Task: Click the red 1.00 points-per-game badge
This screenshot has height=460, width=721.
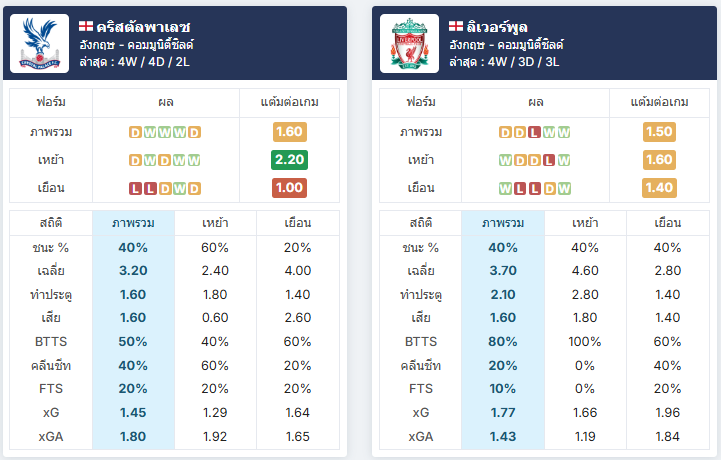Action: tap(289, 188)
